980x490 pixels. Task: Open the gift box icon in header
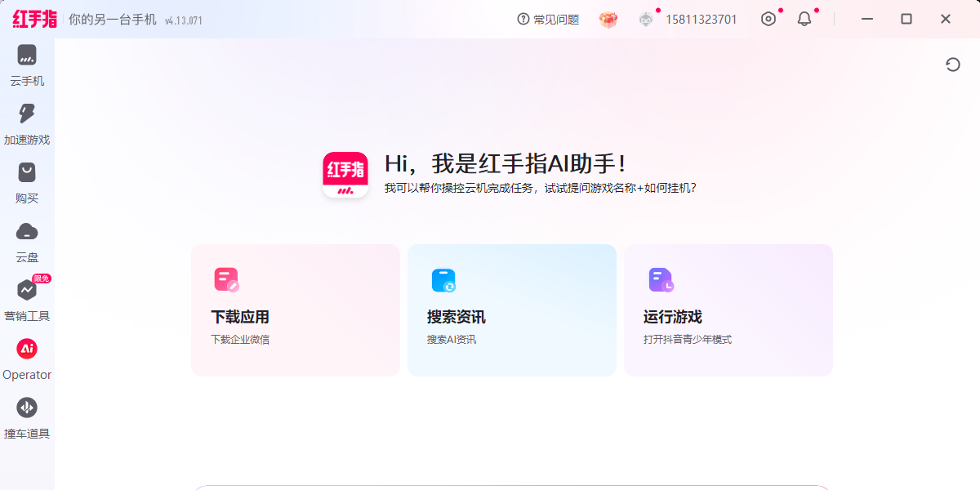pos(608,20)
